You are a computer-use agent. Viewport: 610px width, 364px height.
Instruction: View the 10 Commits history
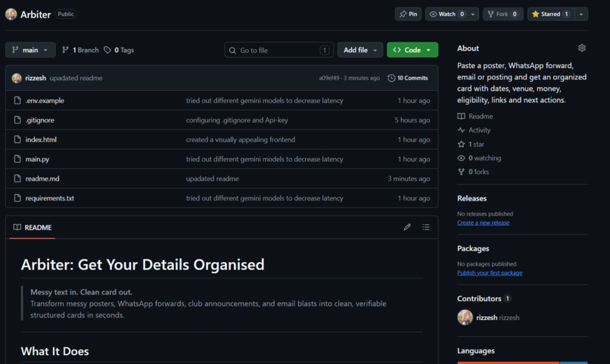point(408,78)
